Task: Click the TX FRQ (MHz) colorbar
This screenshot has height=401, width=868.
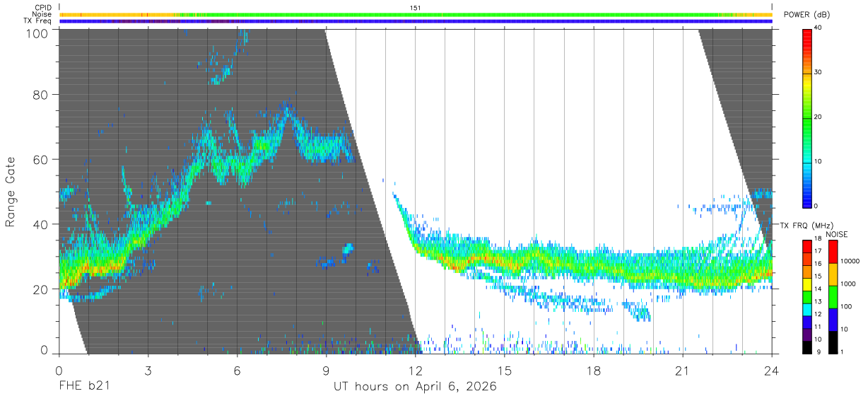Action: coord(807,296)
